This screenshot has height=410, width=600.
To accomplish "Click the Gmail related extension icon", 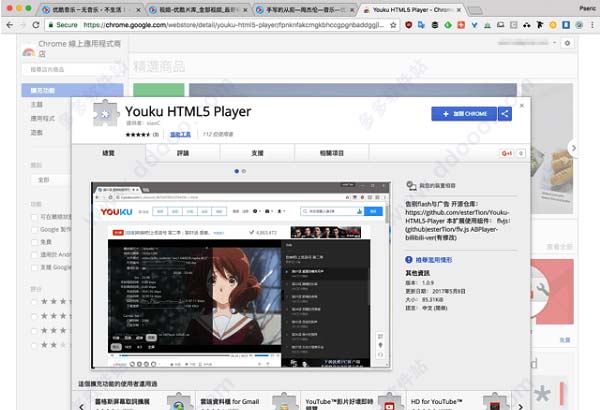I will tap(284, 402).
